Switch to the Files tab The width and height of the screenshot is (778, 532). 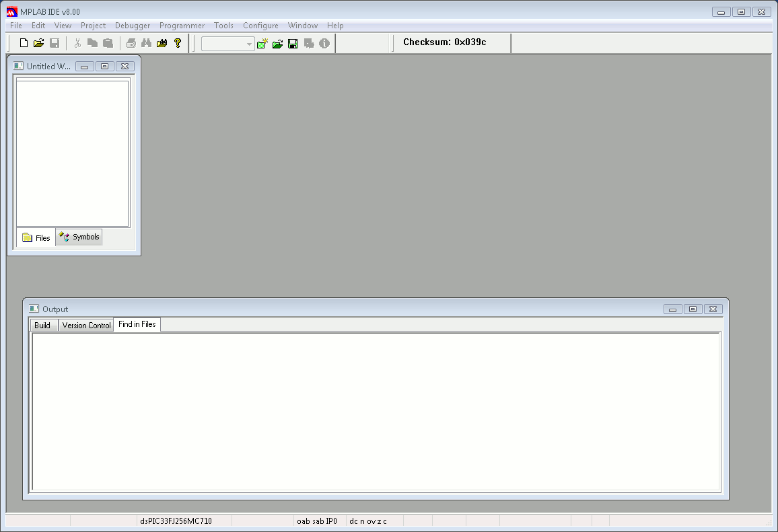pos(36,238)
